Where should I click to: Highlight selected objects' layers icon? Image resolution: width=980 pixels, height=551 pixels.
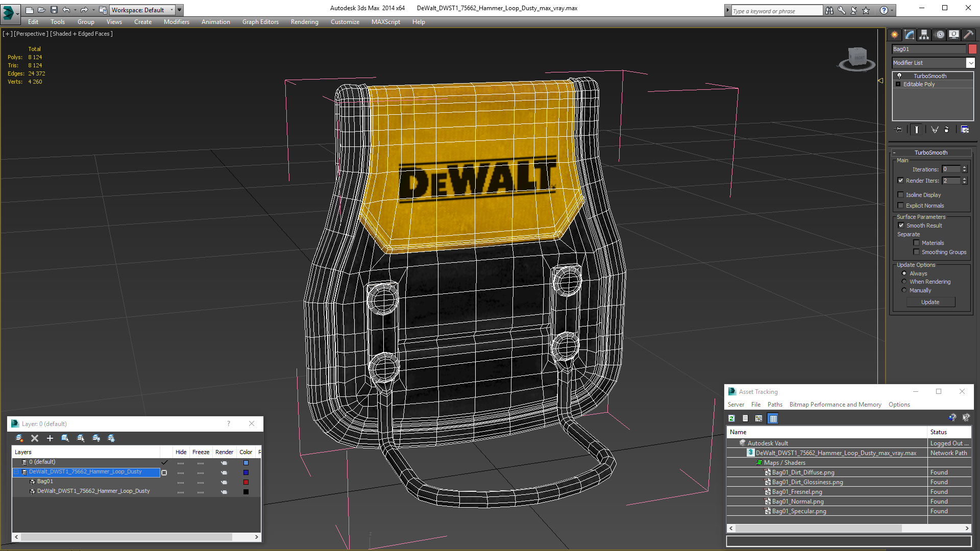point(81,438)
